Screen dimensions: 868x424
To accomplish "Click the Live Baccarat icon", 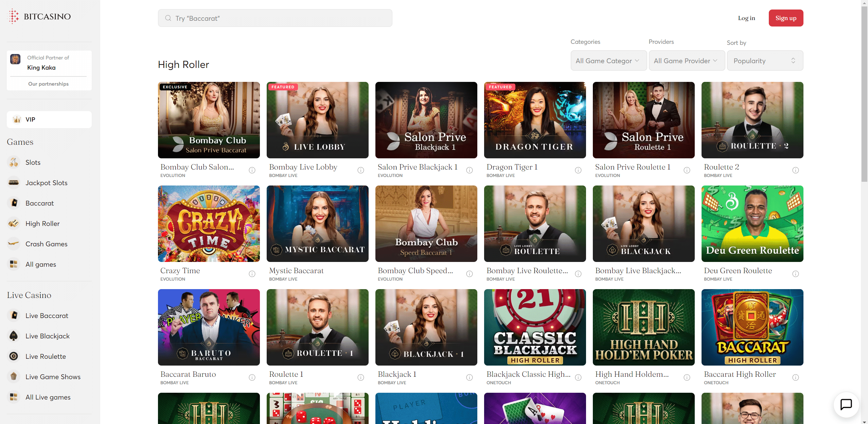I will point(14,316).
